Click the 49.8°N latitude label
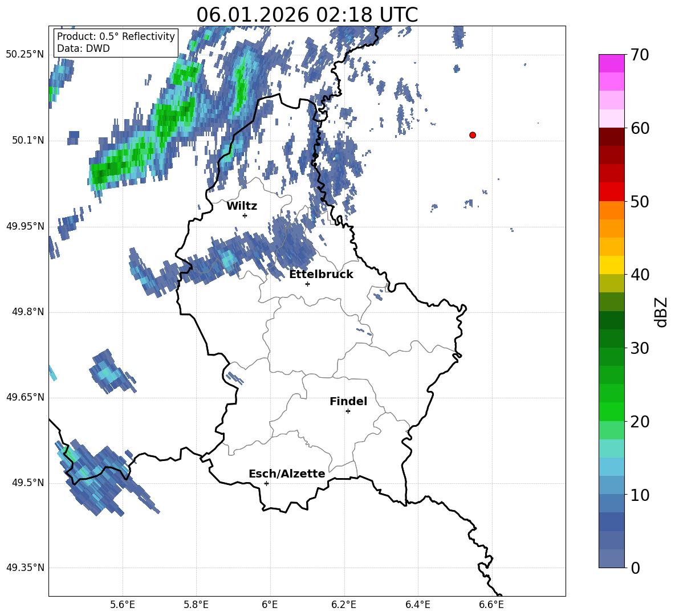This screenshot has width=675, height=616. (x=28, y=312)
